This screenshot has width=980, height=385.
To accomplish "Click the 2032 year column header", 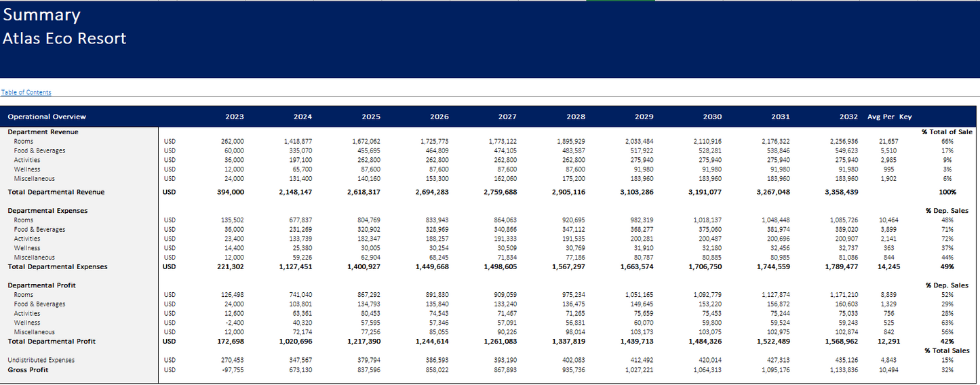I will coord(848,117).
